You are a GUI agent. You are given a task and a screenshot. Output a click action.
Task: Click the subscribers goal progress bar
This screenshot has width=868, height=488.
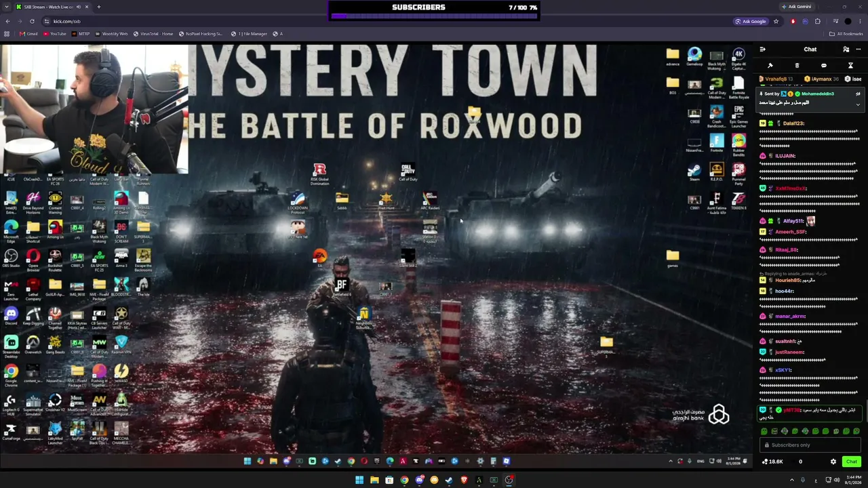(x=434, y=16)
